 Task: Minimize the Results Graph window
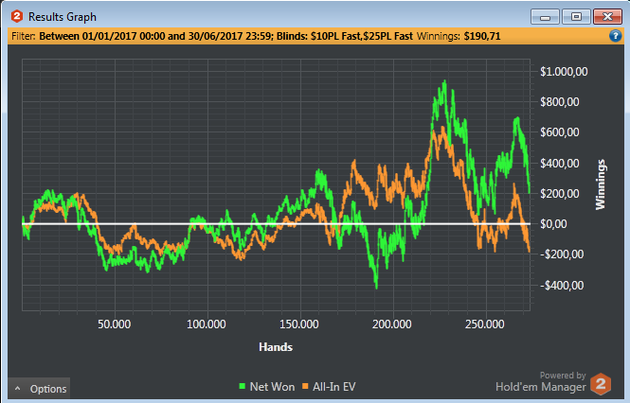tap(546, 15)
